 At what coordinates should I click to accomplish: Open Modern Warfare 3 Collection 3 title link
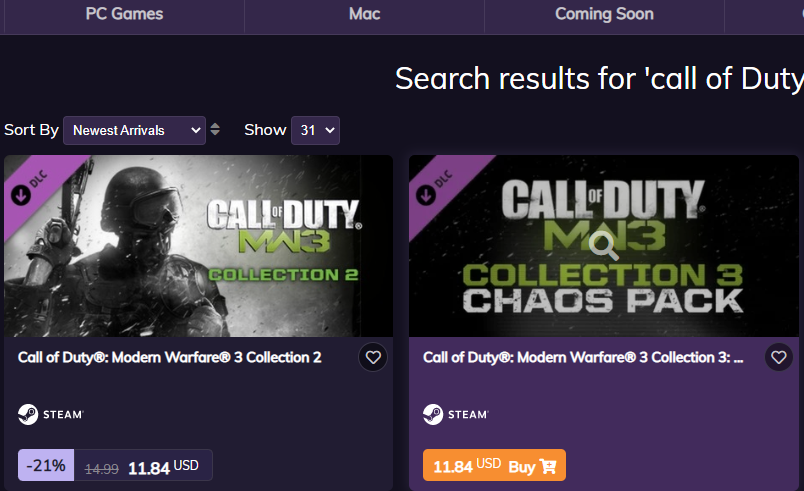click(x=583, y=357)
